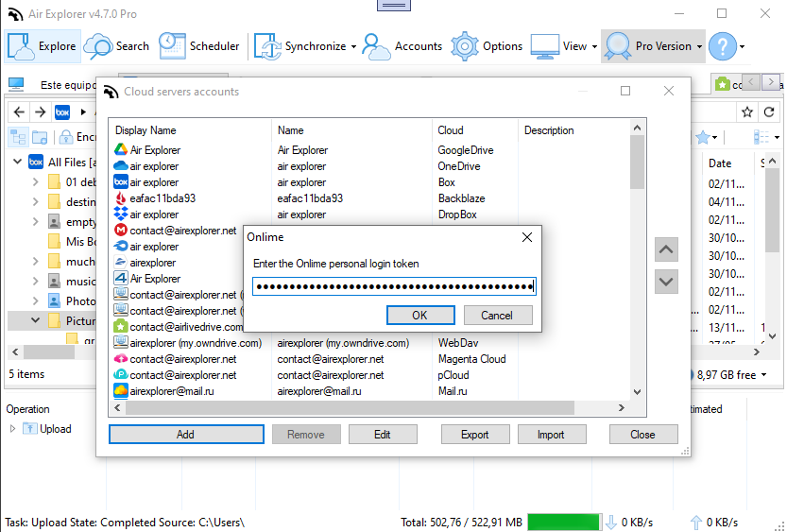Open the Explore view
787x532 pixels.
[x=43, y=46]
